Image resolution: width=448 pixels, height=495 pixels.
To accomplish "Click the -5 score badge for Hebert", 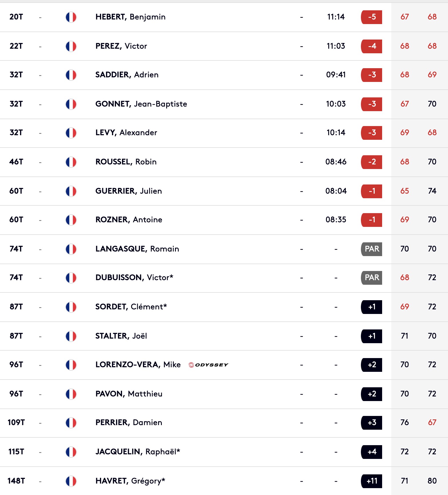I will [x=372, y=17].
